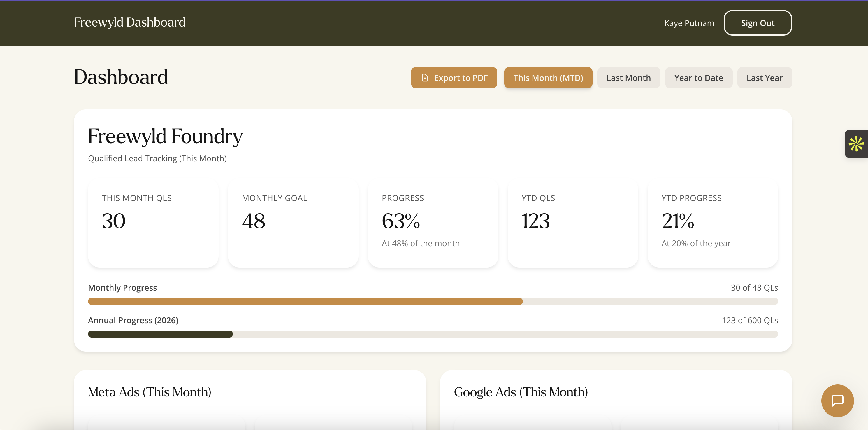The image size is (868, 430).
Task: Click the Qualified Lead Tracking subtitle
Action: click(157, 158)
